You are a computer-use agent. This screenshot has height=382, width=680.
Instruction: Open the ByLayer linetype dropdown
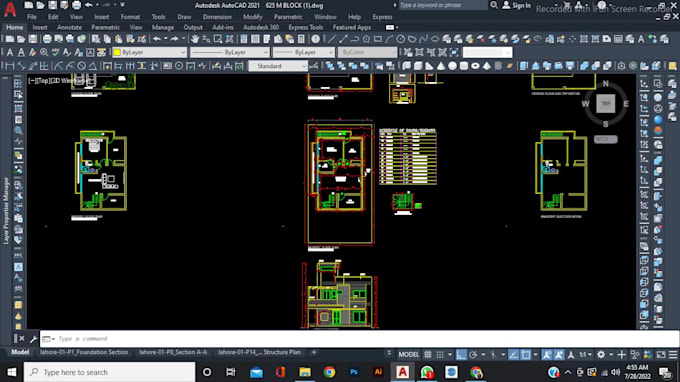coord(229,52)
